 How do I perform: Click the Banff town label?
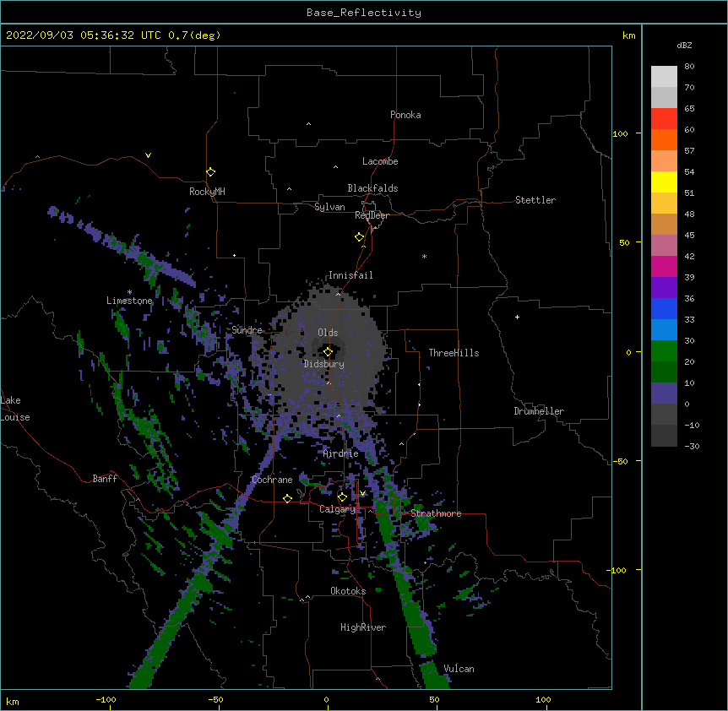[105, 479]
